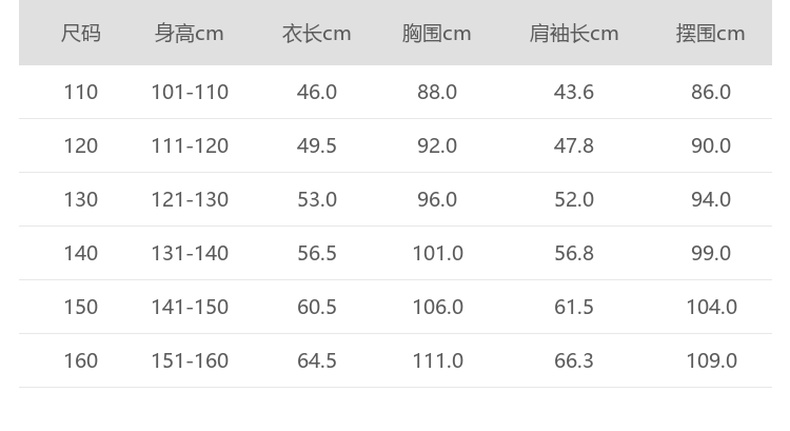Viewport: 790px width, 431px height.
Task: Click the 身高cm column header
Action: (189, 34)
